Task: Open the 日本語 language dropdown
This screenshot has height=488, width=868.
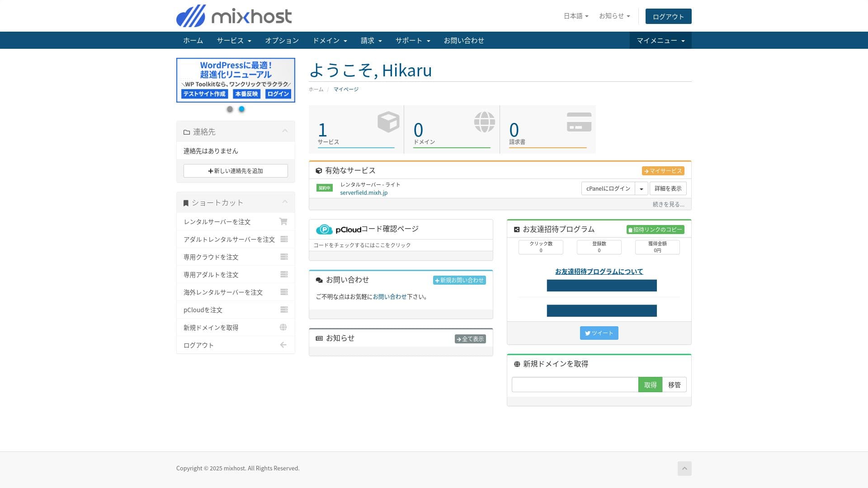Action: click(x=576, y=16)
